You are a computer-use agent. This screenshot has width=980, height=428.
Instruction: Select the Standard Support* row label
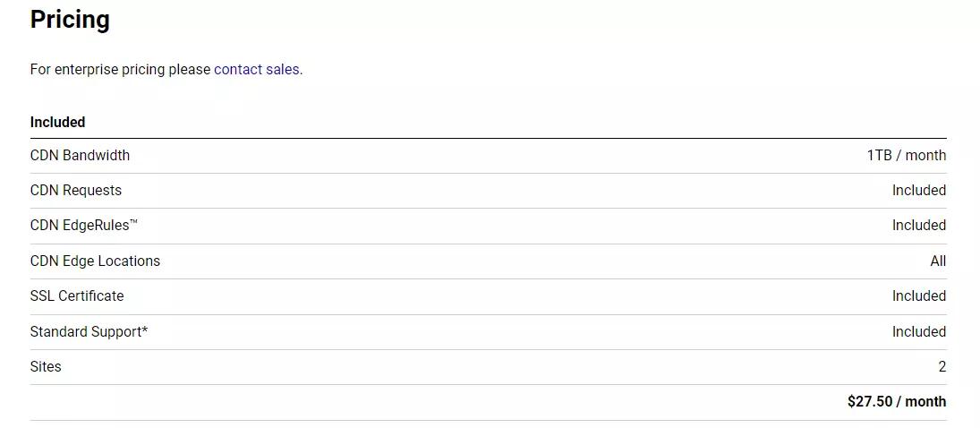click(89, 331)
